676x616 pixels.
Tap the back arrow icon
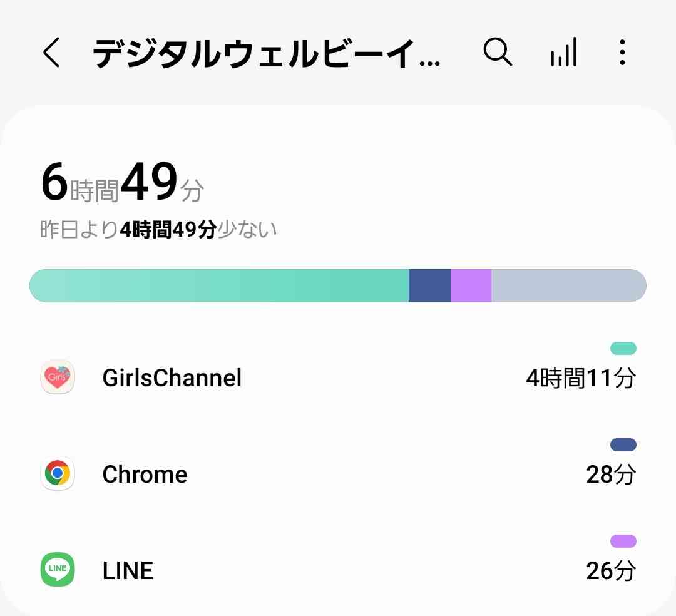tap(51, 52)
